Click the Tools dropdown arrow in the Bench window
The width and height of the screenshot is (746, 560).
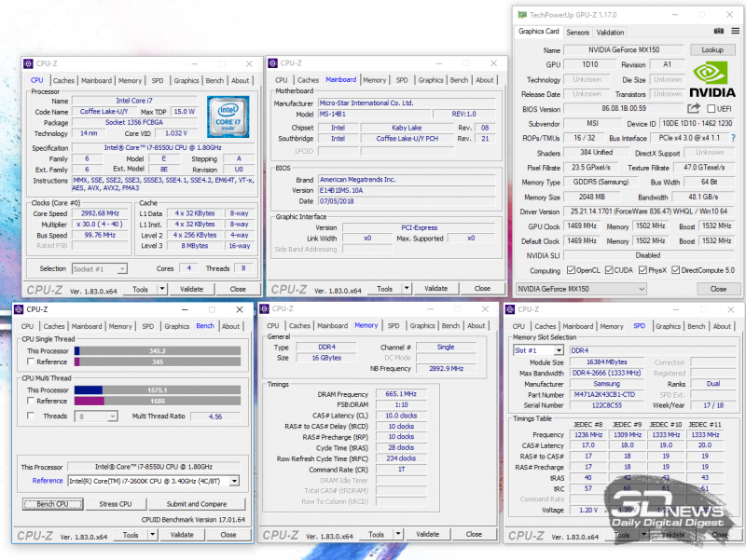click(153, 535)
